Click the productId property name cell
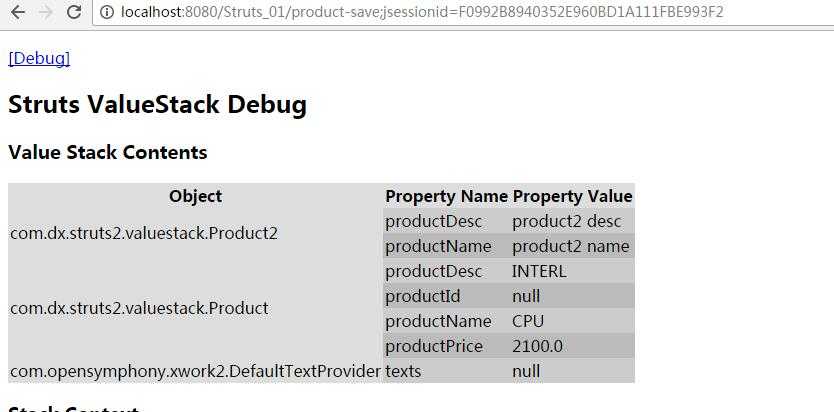Screen dimensions: 834x412 pos(446,296)
